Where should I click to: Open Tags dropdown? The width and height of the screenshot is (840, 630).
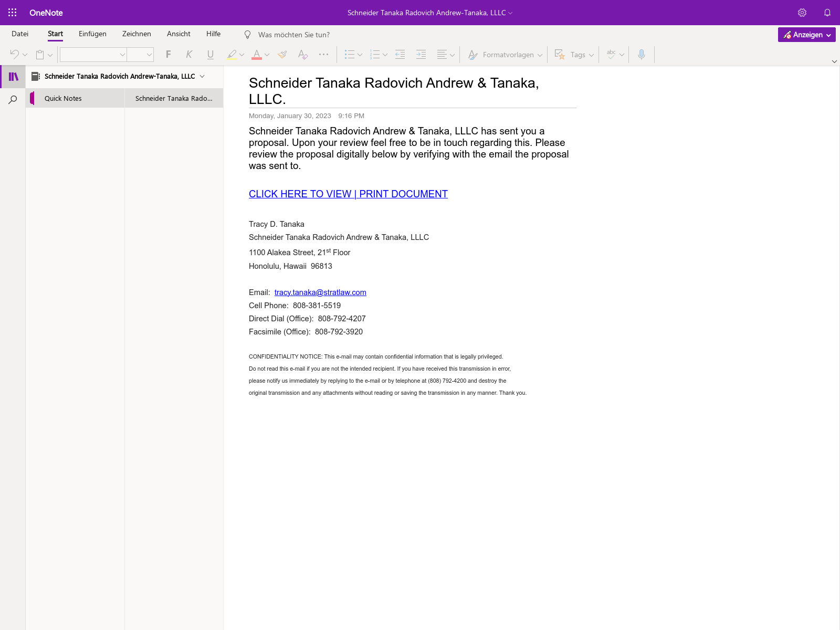pyautogui.click(x=574, y=55)
